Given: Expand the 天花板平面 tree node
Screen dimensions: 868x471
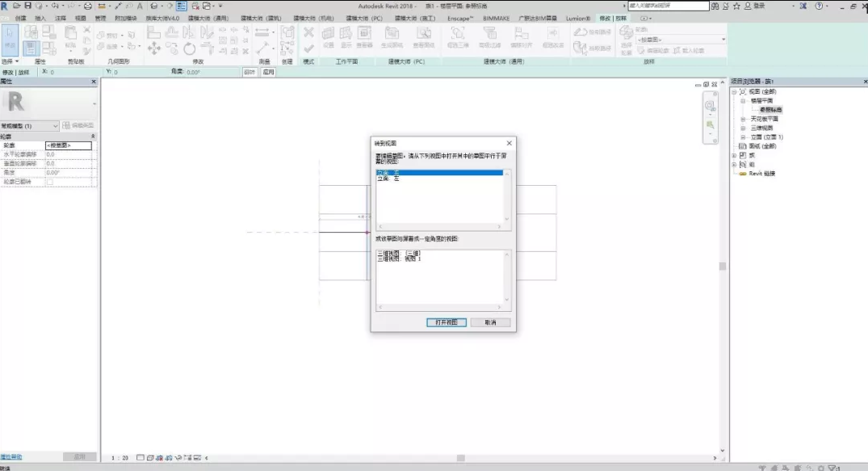Looking at the screenshot, I should click(x=743, y=119).
